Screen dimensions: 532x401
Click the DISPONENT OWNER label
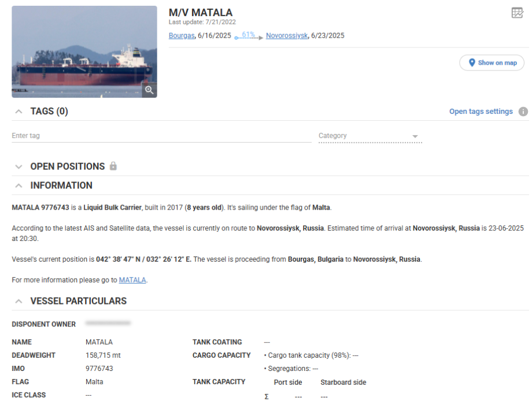(x=44, y=324)
